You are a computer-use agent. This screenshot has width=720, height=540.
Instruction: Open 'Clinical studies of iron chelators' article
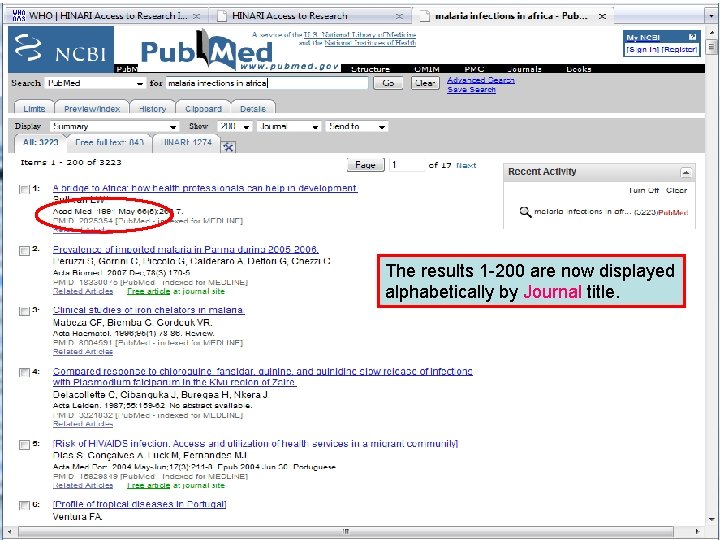click(x=148, y=310)
